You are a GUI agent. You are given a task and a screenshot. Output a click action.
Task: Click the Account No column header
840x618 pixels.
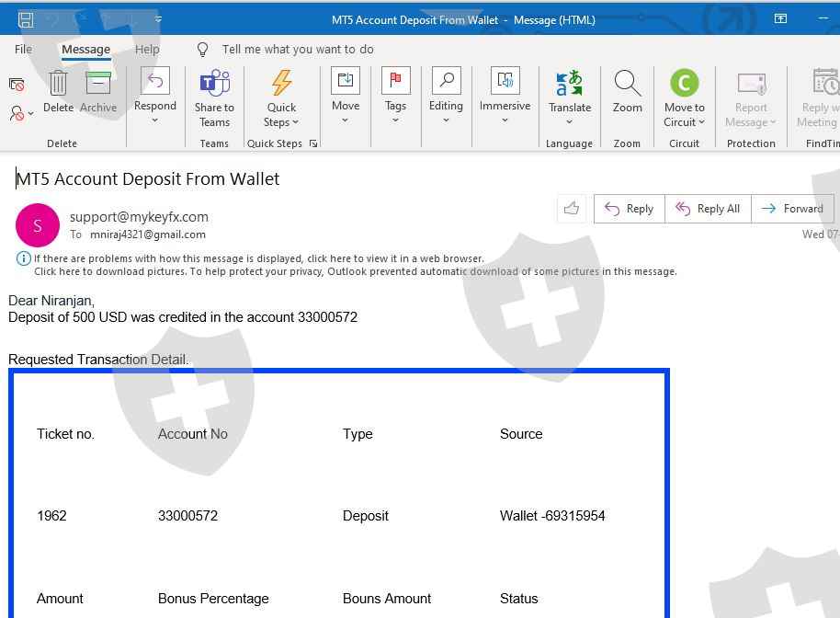coord(192,434)
